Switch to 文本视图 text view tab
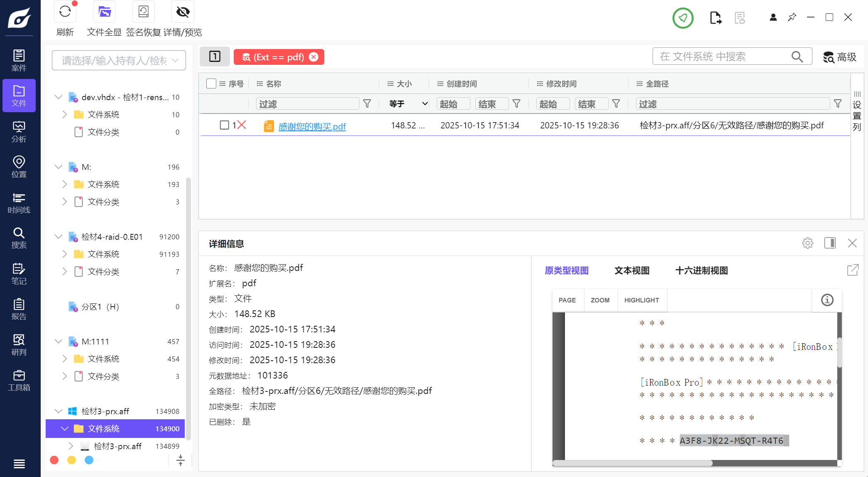 coord(632,270)
